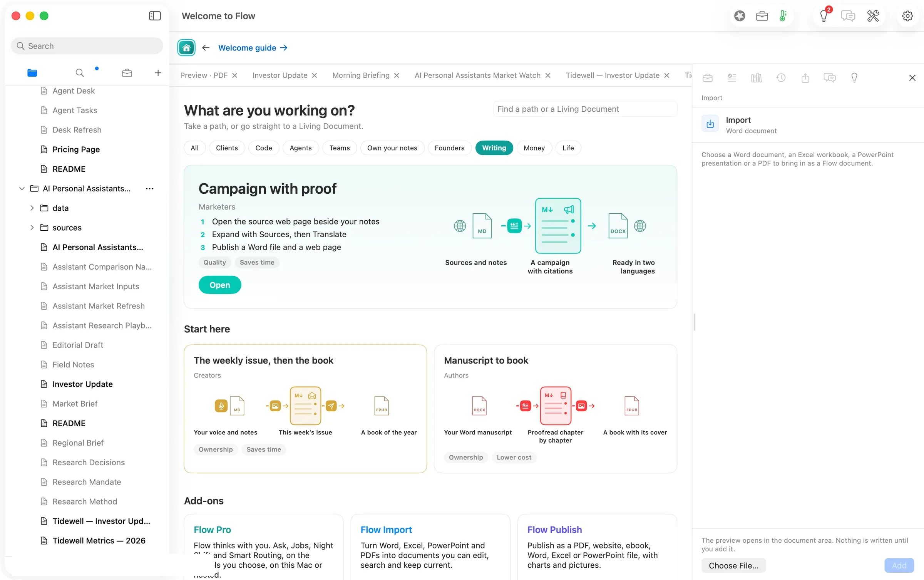Click the sidebar Search field
The image size is (924, 580).
[87, 46]
